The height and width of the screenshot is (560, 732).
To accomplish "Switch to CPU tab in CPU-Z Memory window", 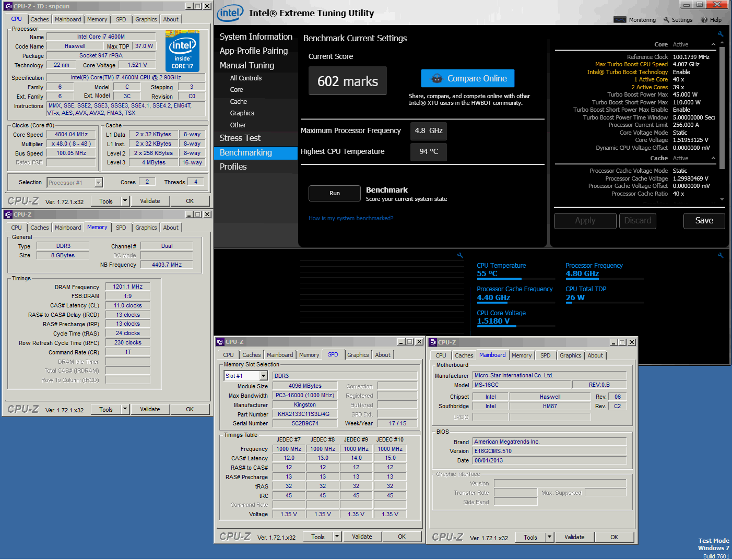I will 17,228.
